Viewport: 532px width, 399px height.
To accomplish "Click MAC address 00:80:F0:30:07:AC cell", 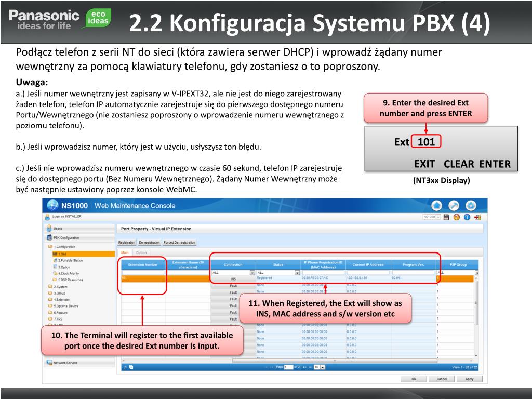I will tap(323, 278).
